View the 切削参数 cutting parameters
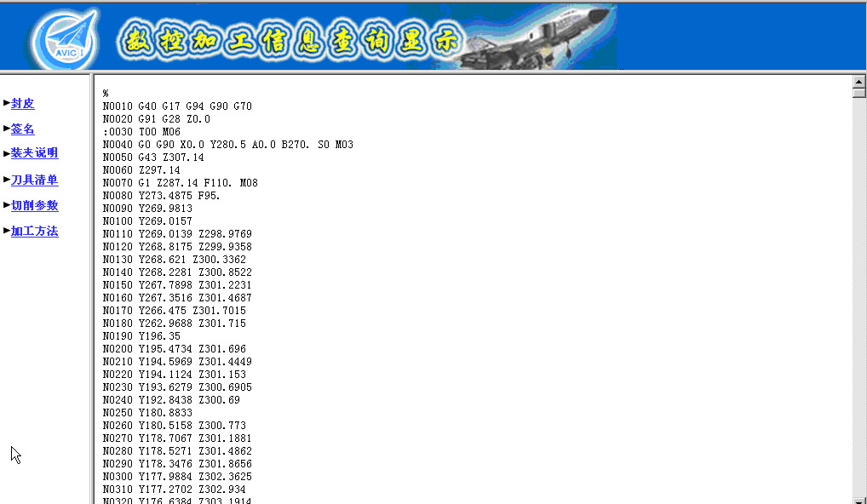Image resolution: width=867 pixels, height=504 pixels. pos(35,206)
